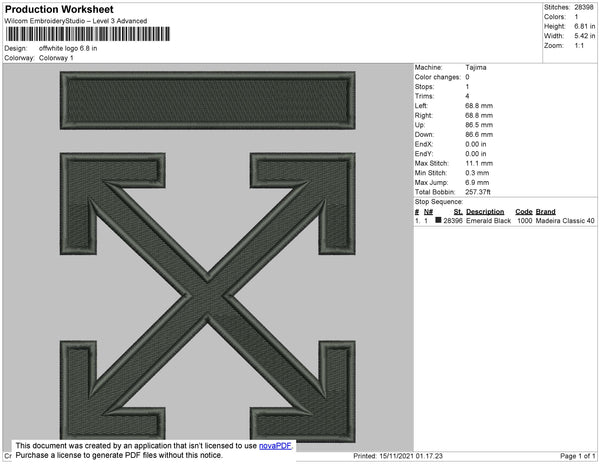Select the stop sequence stitch count 28396
The height and width of the screenshot is (464, 600).
[x=453, y=221]
